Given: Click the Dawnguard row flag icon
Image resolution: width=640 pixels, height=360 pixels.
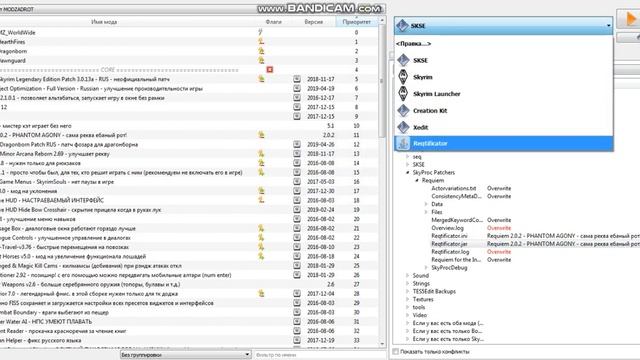Looking at the screenshot, I should (x=261, y=60).
